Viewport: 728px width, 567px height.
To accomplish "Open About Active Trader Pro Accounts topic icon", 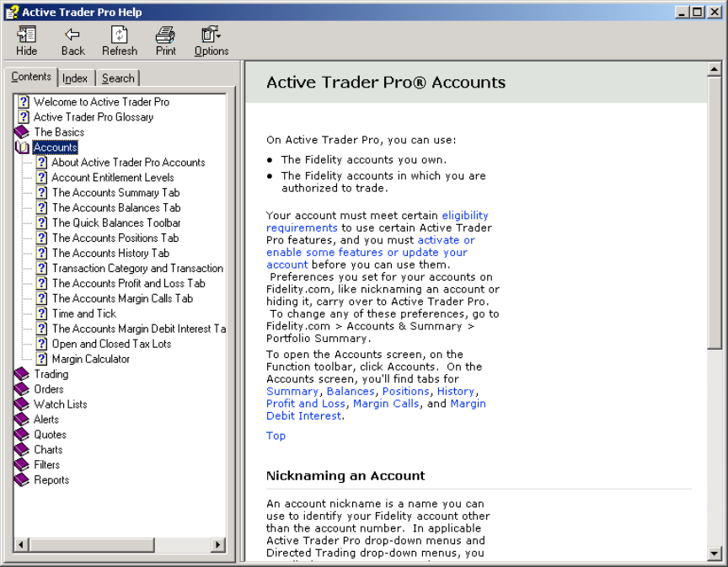I will [x=42, y=162].
